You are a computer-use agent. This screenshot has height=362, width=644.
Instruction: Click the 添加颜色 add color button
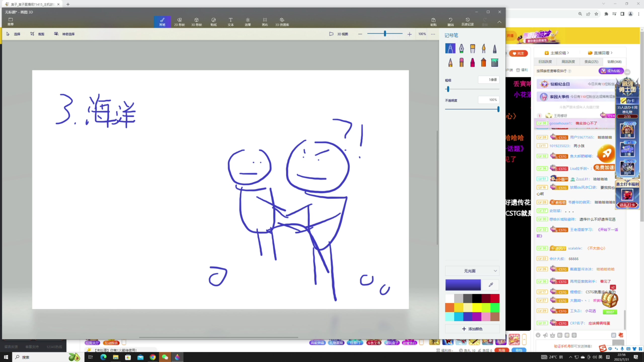point(472,329)
